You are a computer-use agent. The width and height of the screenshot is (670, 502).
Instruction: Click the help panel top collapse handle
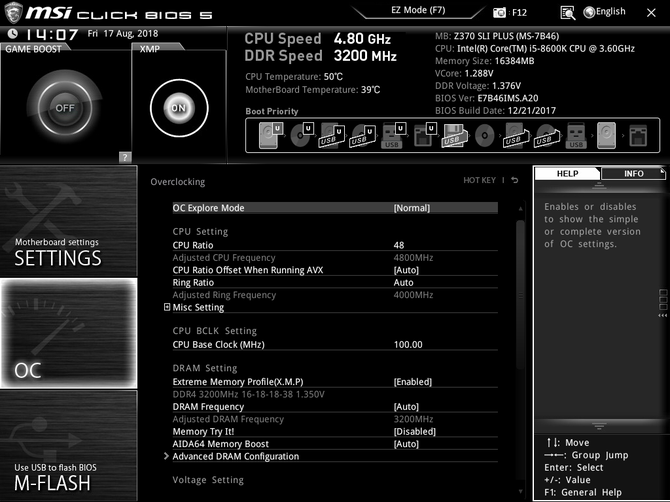[x=599, y=185]
